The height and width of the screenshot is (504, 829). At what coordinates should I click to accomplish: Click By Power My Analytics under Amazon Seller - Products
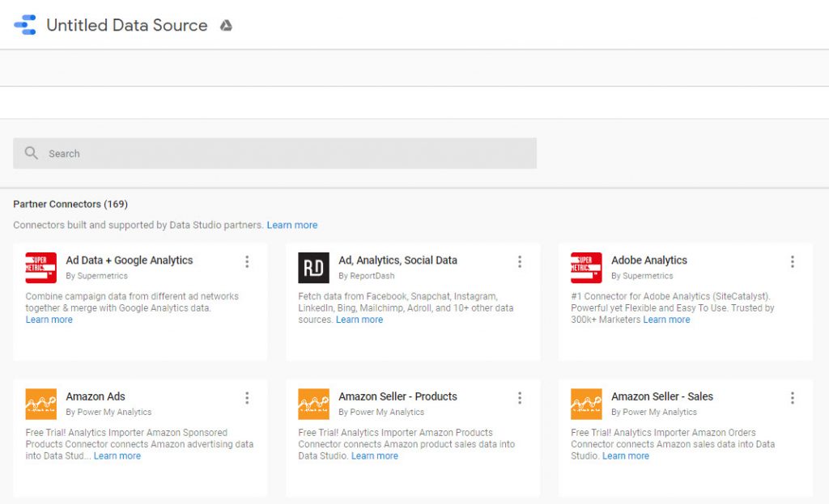pyautogui.click(x=381, y=412)
